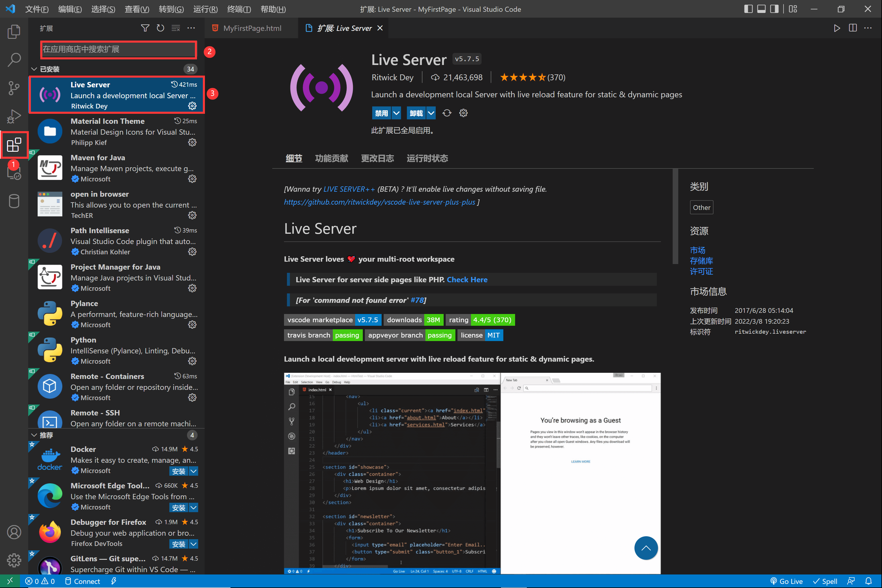This screenshot has width=882, height=588.
Task: Open Source Control view
Action: point(14,88)
